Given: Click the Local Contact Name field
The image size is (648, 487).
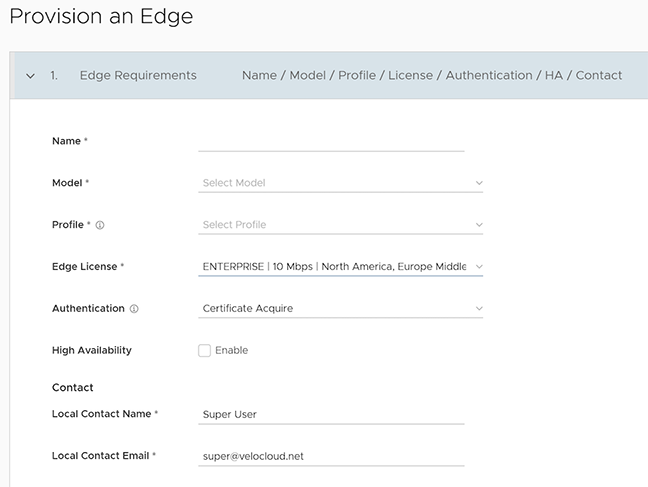Looking at the screenshot, I should point(331,414).
